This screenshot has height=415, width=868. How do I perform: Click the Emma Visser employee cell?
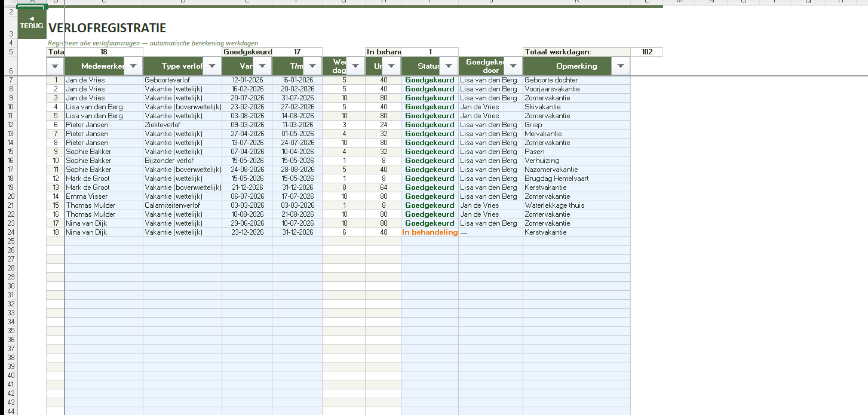[103, 196]
